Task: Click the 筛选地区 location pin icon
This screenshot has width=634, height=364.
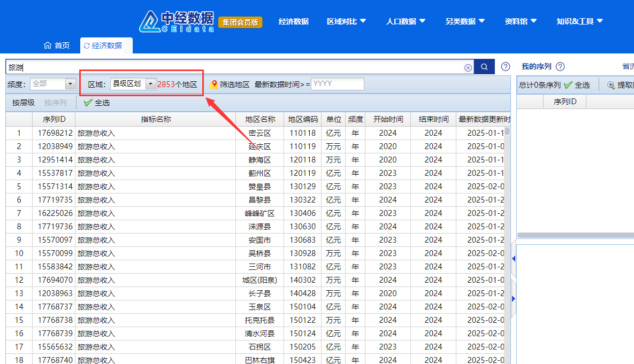Action: 215,84
